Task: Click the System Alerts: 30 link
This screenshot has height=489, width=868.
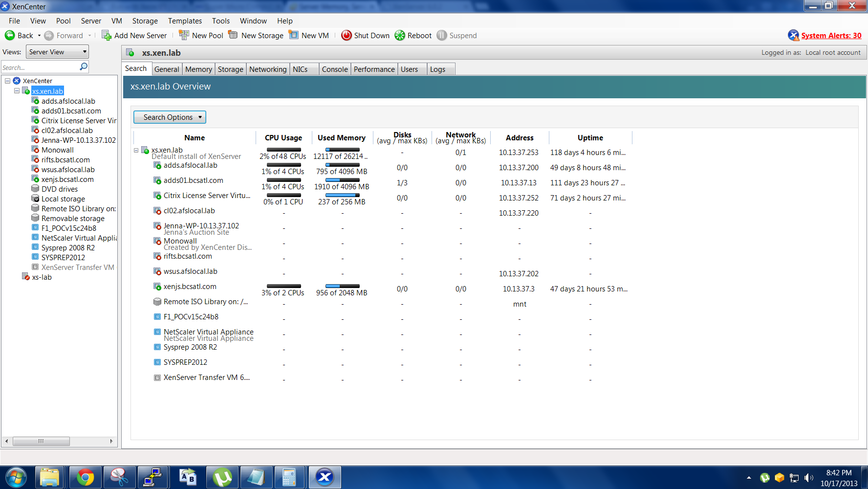Action: tap(831, 36)
